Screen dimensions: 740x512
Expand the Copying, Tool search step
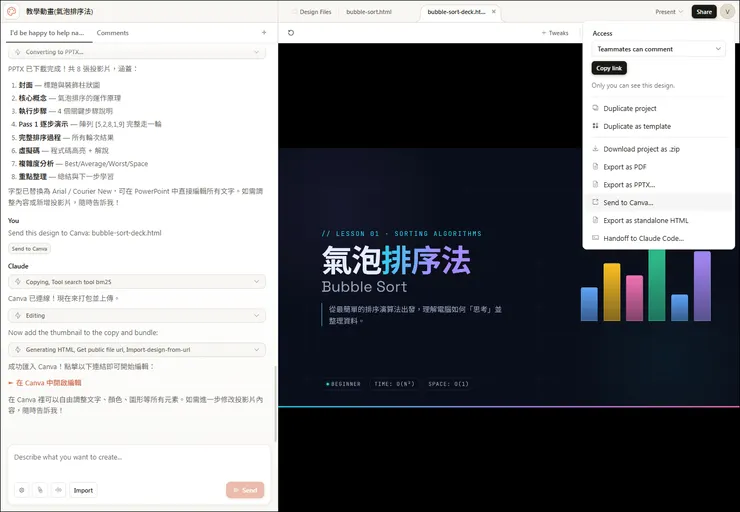coord(137,282)
